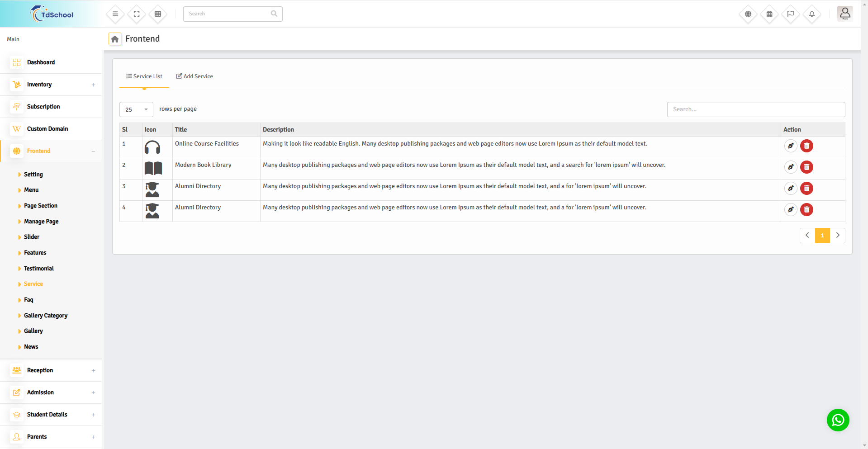The width and height of the screenshot is (868, 449).
Task: Open the notifications bell icon
Action: 812,14
